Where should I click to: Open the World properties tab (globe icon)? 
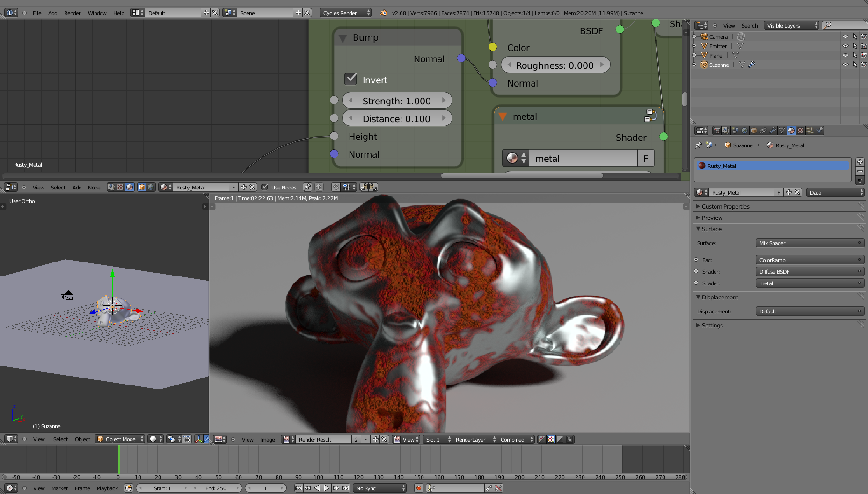point(744,131)
